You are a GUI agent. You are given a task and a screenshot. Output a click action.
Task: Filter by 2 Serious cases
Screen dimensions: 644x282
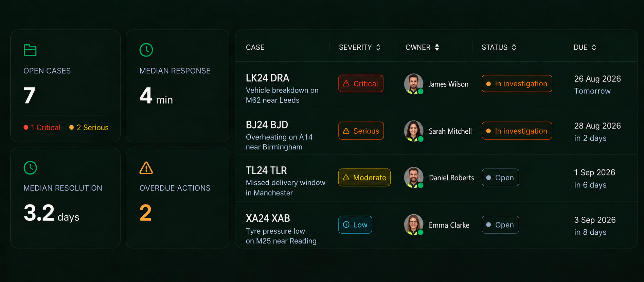pyautogui.click(x=89, y=128)
